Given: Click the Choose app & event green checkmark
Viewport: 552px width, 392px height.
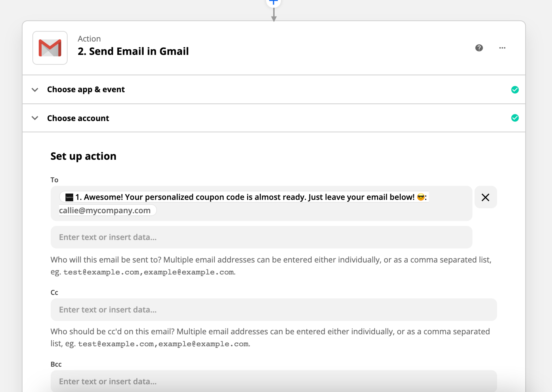Looking at the screenshot, I should point(515,90).
